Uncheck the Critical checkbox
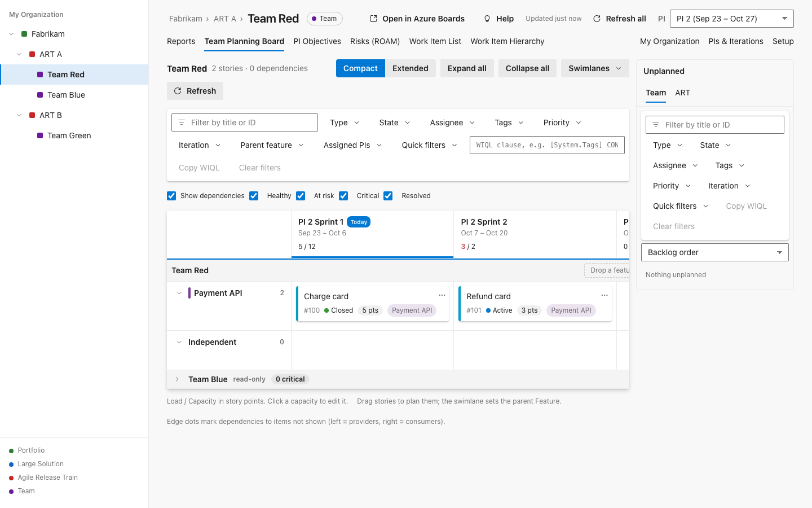This screenshot has width=812, height=508. coord(343,196)
